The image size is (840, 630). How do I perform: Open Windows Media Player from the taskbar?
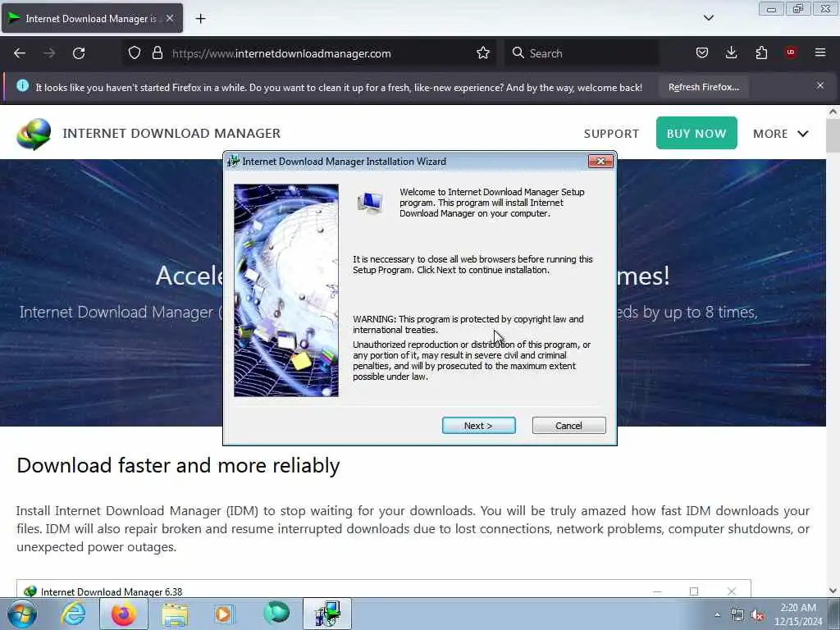[225, 614]
